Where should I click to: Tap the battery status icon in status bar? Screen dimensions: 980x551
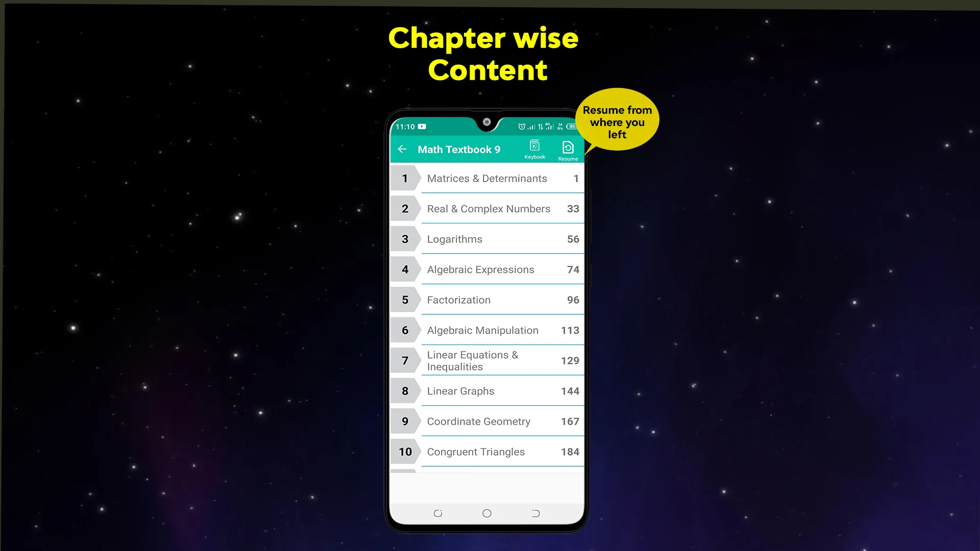click(571, 127)
